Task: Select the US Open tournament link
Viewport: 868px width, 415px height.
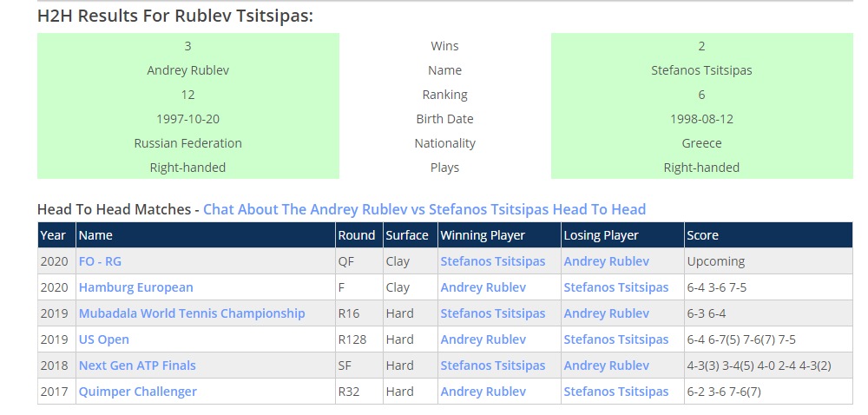Action: [104, 339]
